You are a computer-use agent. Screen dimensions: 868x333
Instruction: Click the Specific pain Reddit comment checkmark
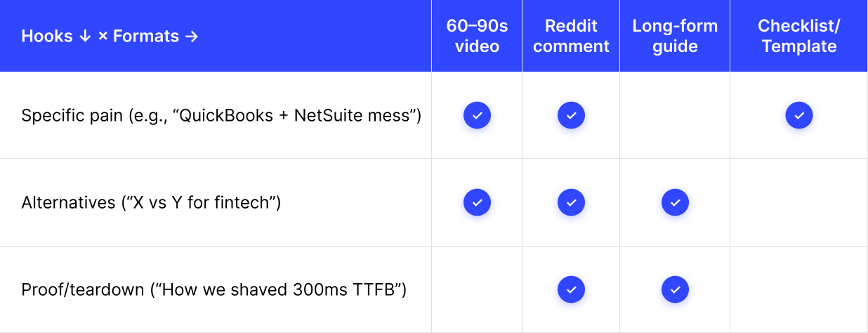pyautogui.click(x=571, y=115)
